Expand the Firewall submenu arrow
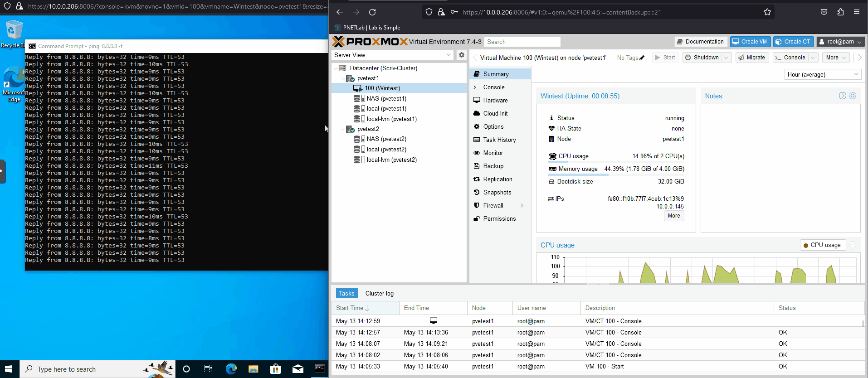Viewport: 868px width, 378px height. point(522,205)
